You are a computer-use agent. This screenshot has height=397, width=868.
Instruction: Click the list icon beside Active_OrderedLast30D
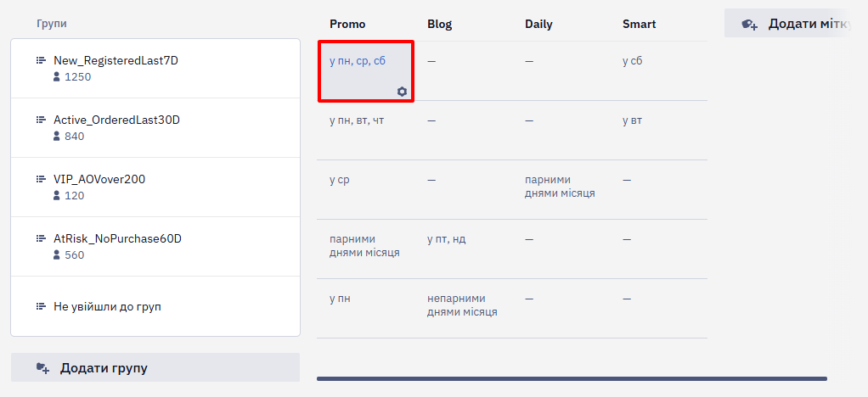click(41, 120)
